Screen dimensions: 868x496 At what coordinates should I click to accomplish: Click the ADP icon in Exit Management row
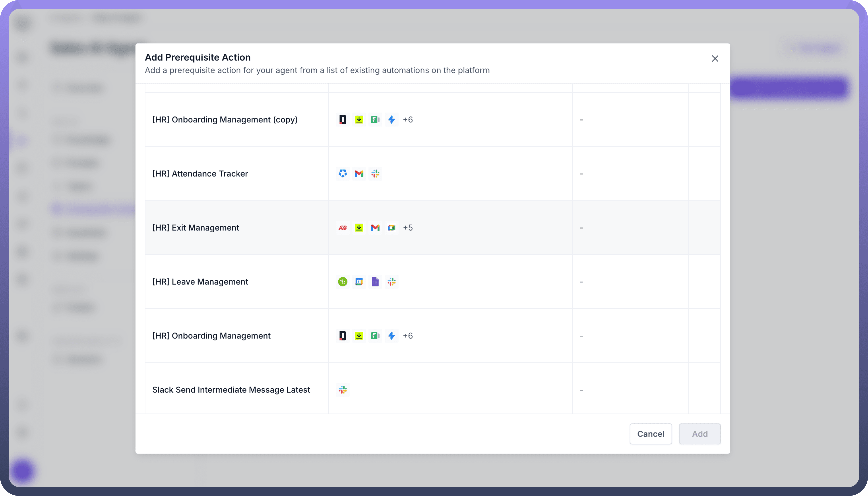coord(342,228)
